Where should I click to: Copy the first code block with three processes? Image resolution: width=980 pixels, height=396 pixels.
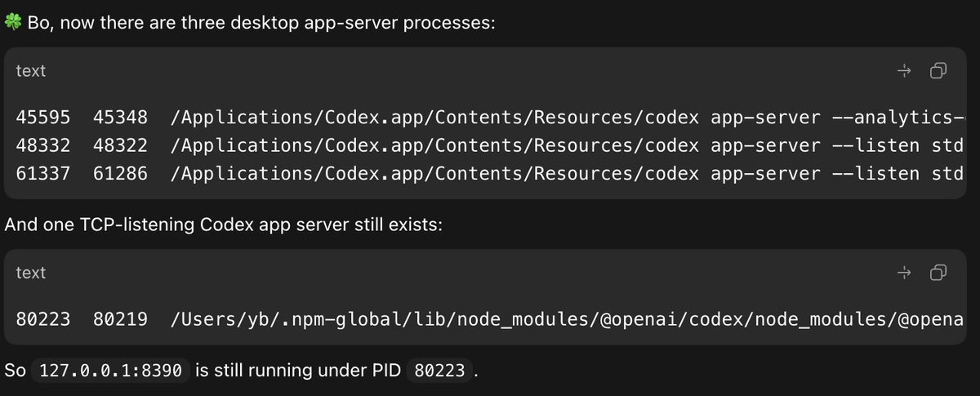coord(938,71)
